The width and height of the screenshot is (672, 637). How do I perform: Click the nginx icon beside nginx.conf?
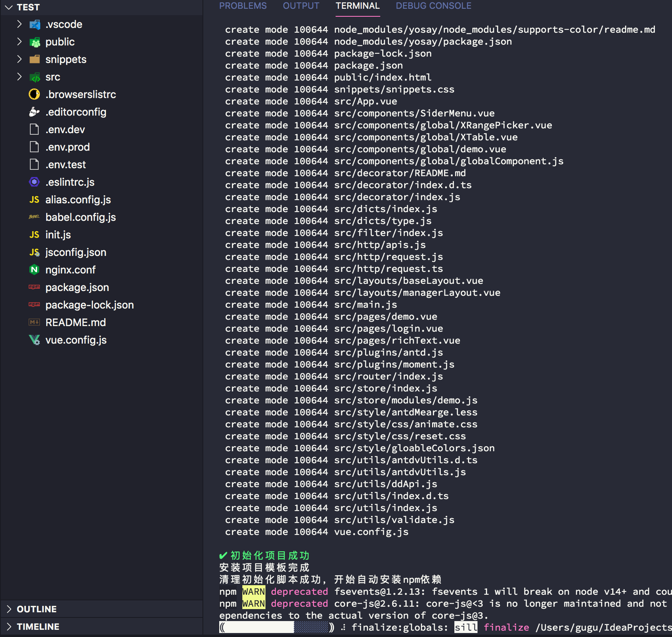tap(35, 270)
